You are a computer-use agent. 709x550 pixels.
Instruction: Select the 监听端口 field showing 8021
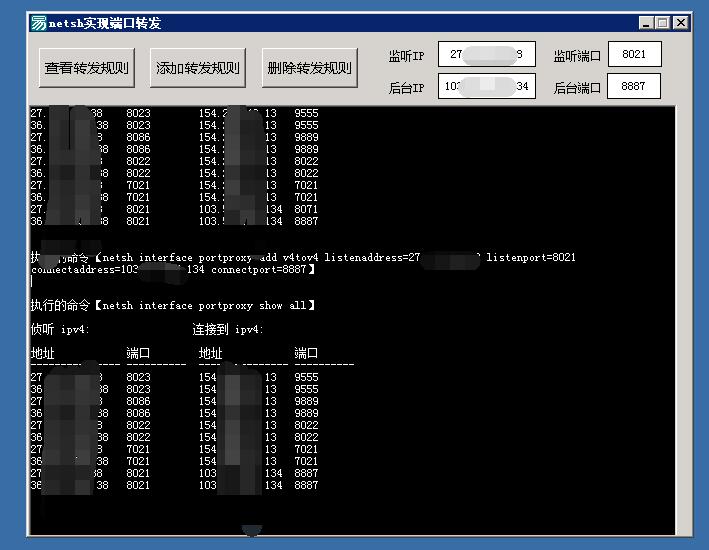(634, 54)
